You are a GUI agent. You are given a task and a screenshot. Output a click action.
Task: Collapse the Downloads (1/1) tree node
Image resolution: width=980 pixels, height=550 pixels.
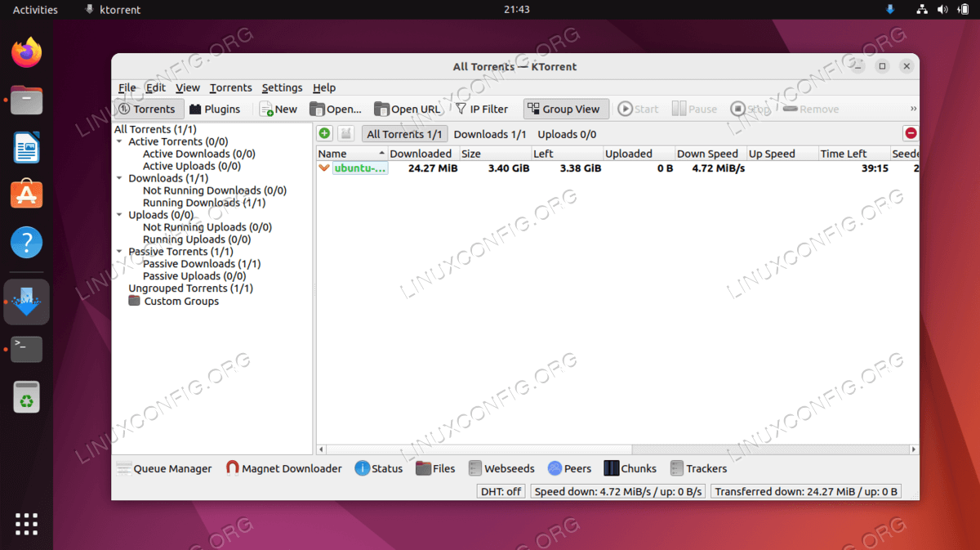pos(120,178)
